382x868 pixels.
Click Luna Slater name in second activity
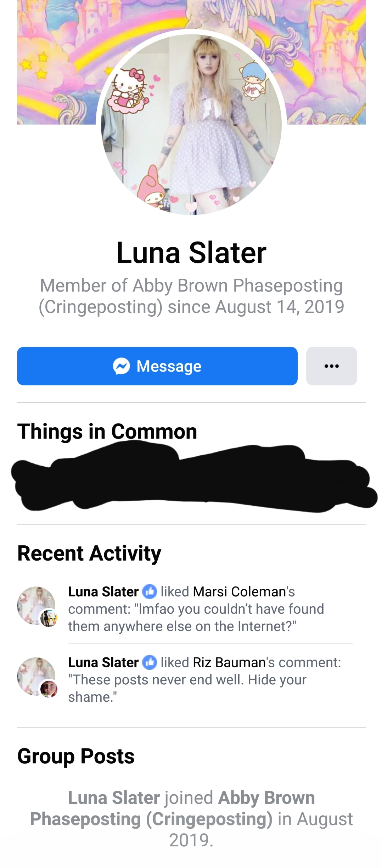coord(103,662)
